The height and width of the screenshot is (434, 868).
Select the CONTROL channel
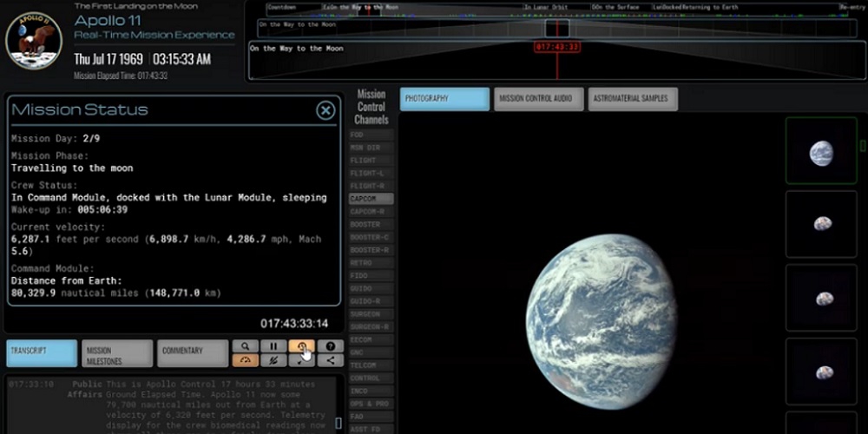pos(372,378)
